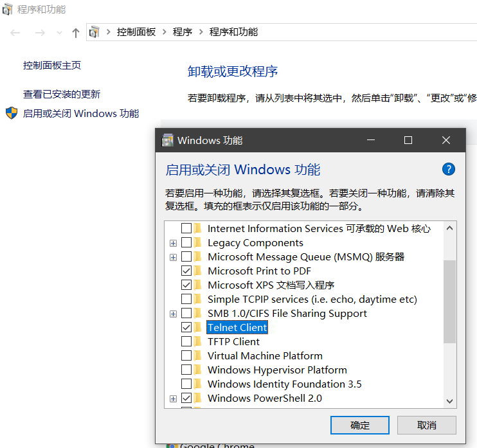Uncheck the Telnet Client checkbox
The image size is (477, 448).
tap(186, 328)
